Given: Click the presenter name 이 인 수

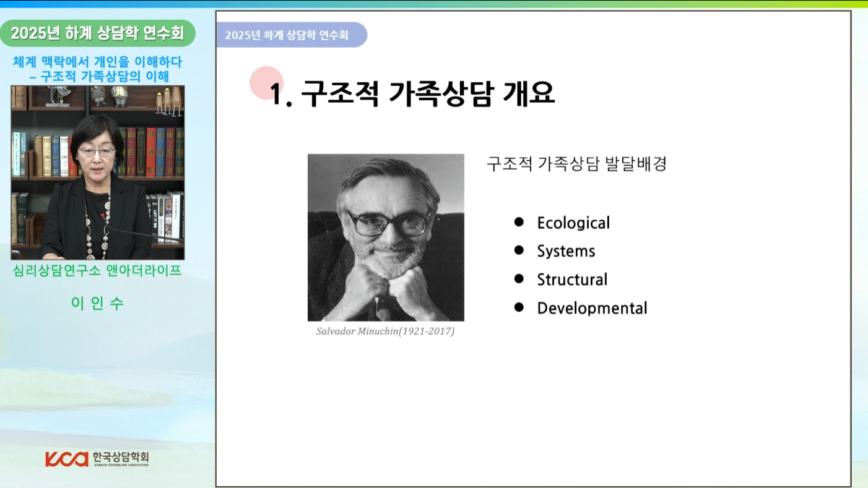Looking at the screenshot, I should (x=98, y=303).
